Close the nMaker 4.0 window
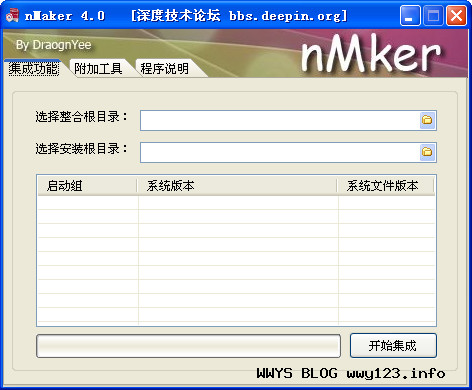The image size is (472, 390). (x=456, y=16)
